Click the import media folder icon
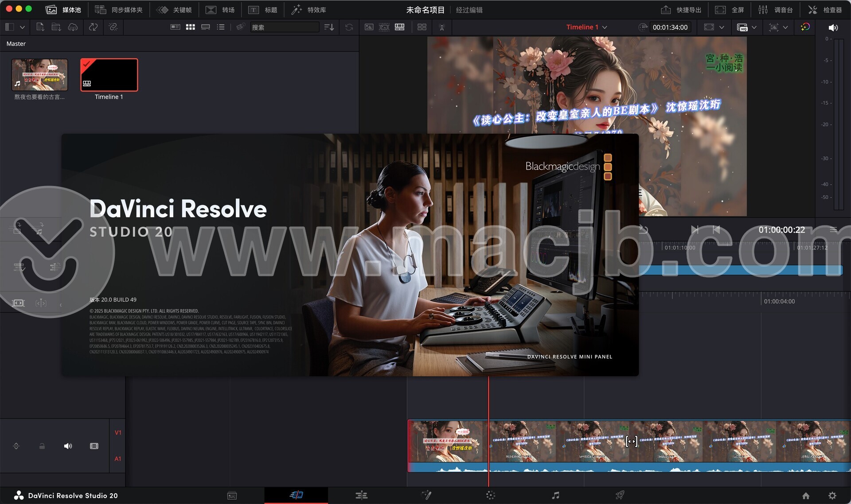Viewport: 851px width, 504px height. [x=56, y=27]
